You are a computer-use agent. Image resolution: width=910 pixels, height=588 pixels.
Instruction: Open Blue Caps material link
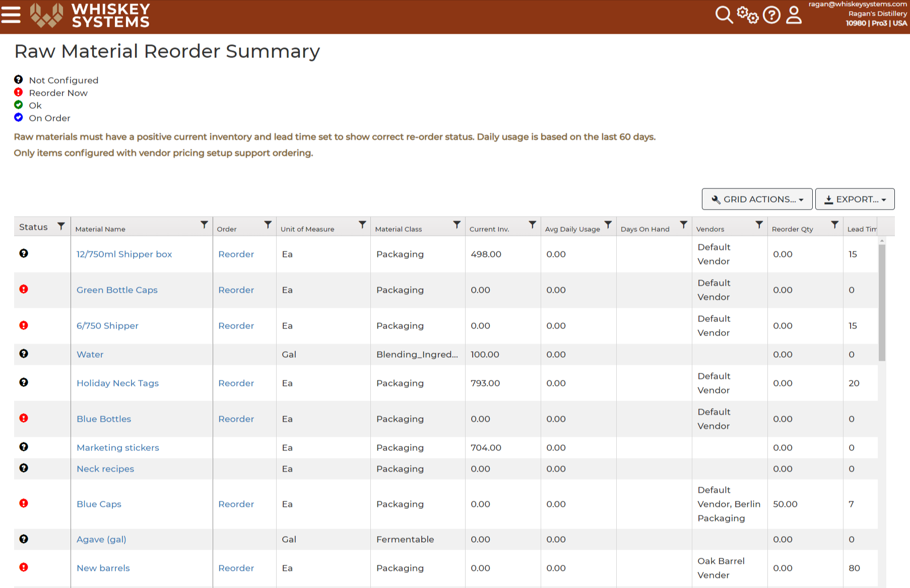(x=99, y=504)
